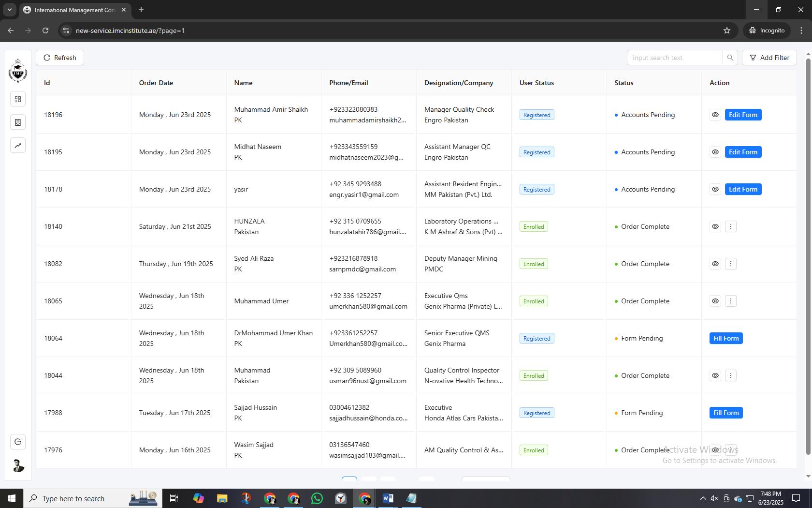Click Registered tag for order 18196
The image size is (812, 508).
coord(536,115)
